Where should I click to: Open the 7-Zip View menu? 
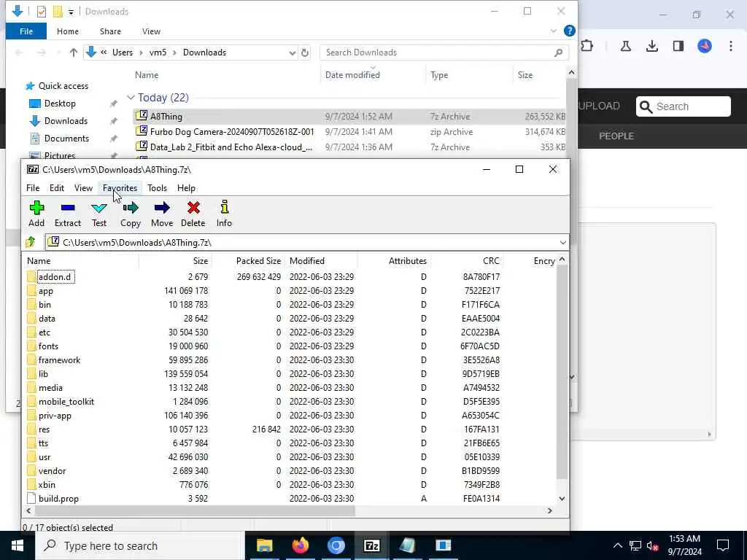tap(83, 188)
